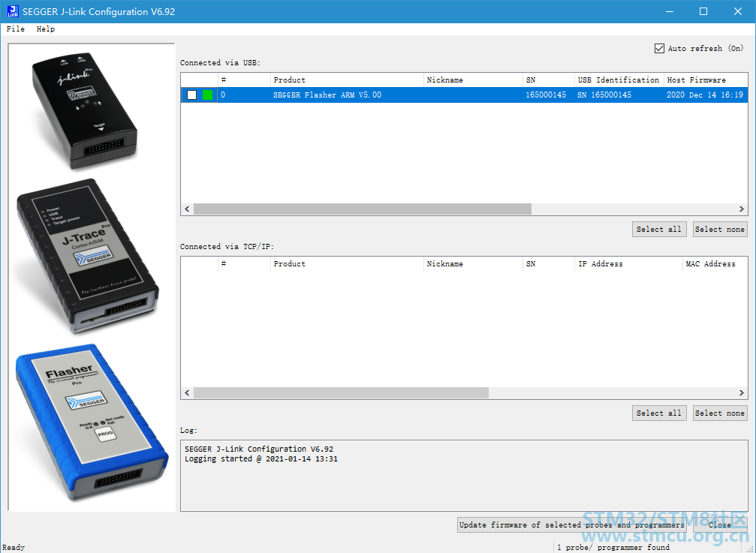Open the Help menu
The height and width of the screenshot is (553, 756).
coord(46,29)
